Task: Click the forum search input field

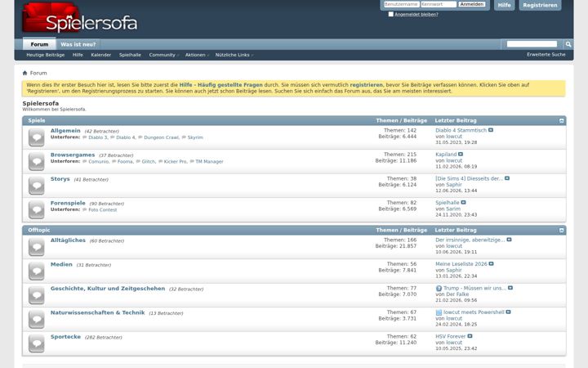Action: pos(532,44)
